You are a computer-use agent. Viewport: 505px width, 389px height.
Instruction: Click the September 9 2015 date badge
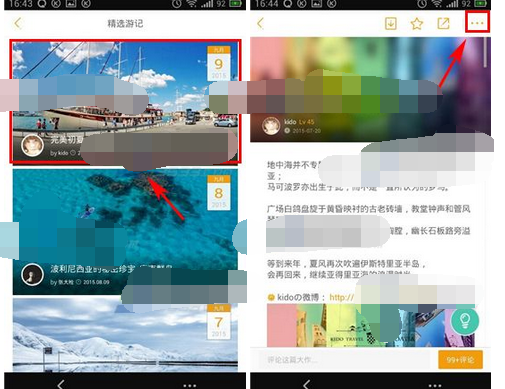219,63
